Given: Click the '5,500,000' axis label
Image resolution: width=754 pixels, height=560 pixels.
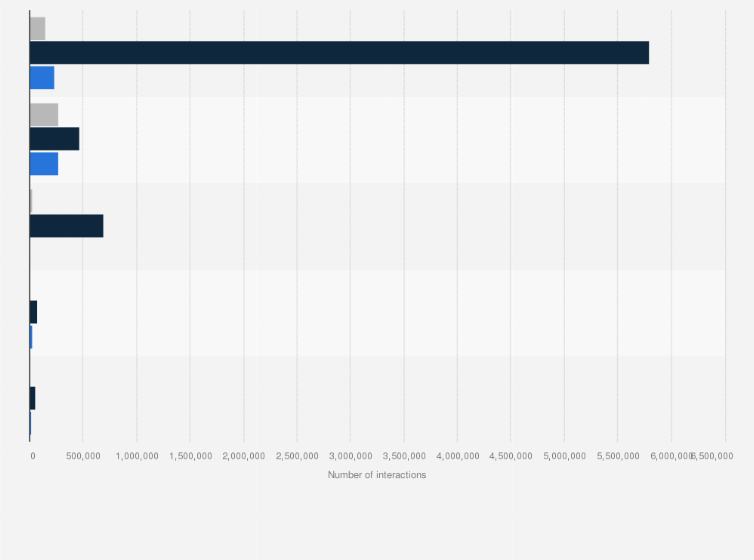Looking at the screenshot, I should tap(618, 456).
